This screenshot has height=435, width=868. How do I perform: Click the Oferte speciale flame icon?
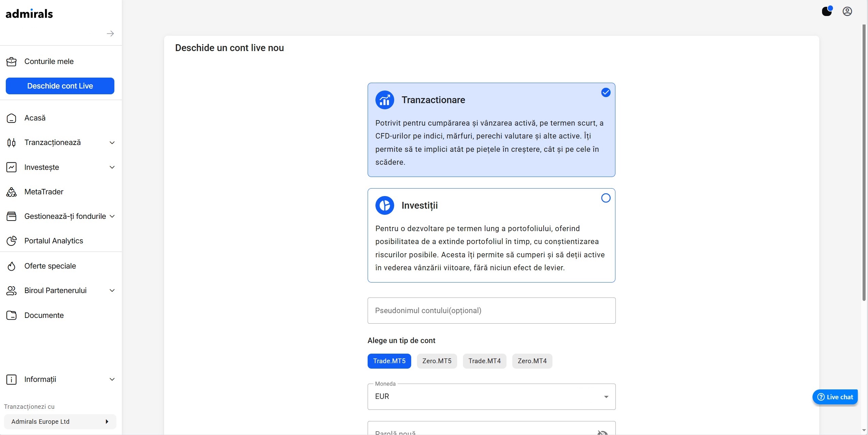(12, 266)
